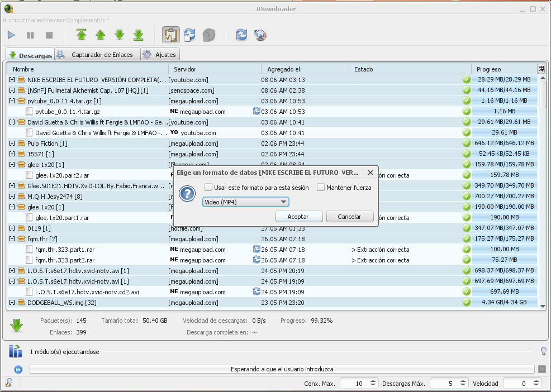Click the update globe toolbar icon
The height and width of the screenshot is (392, 551).
pos(260,35)
